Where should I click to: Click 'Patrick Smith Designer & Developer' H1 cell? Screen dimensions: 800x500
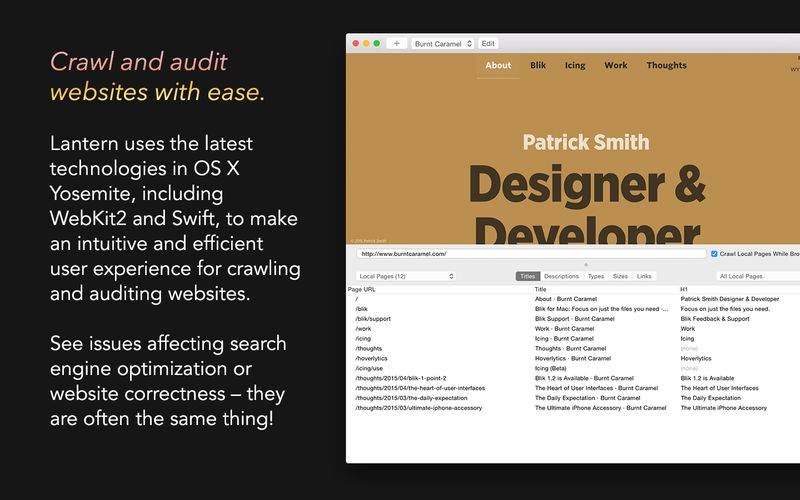(730, 299)
